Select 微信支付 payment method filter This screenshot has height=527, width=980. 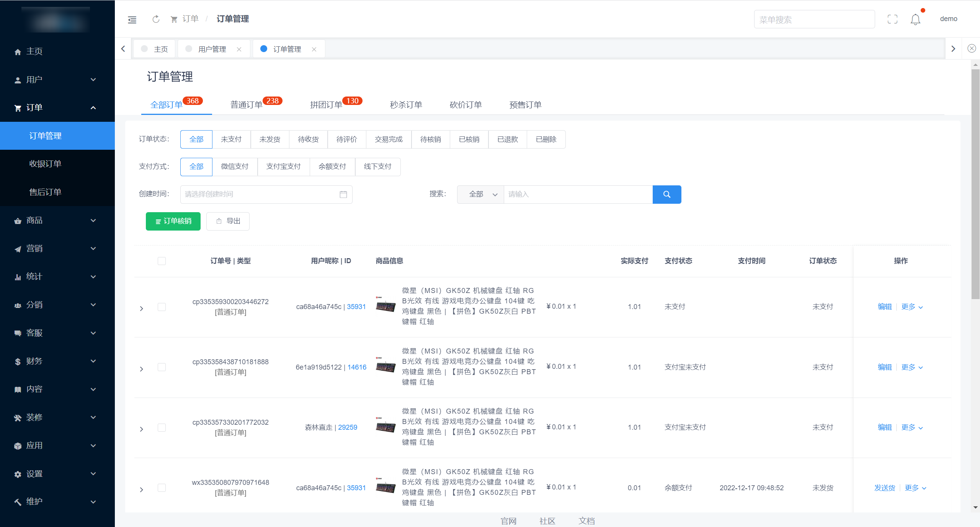pyautogui.click(x=235, y=167)
